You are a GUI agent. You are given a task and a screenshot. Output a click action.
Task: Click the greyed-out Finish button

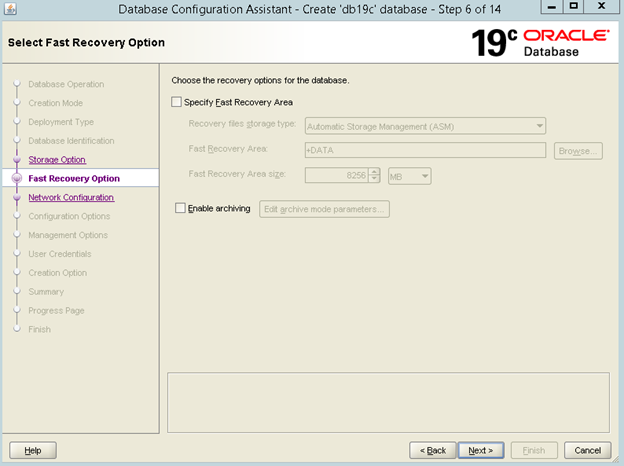[534, 450]
